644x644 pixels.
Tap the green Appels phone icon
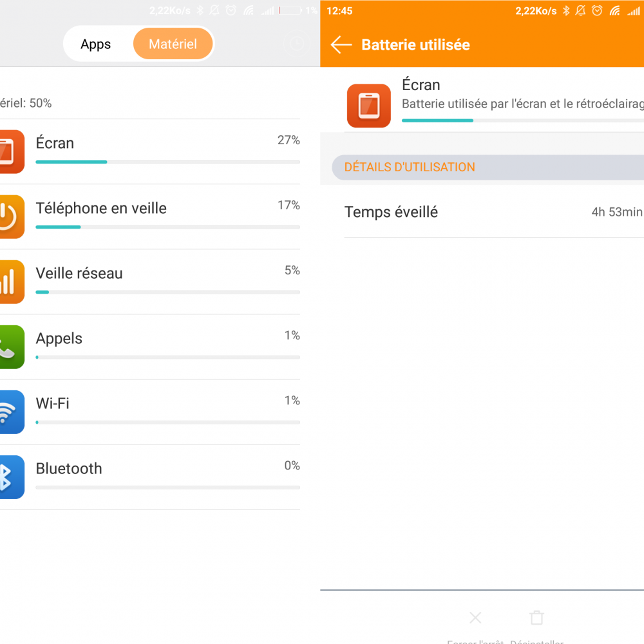pyautogui.click(x=12, y=347)
